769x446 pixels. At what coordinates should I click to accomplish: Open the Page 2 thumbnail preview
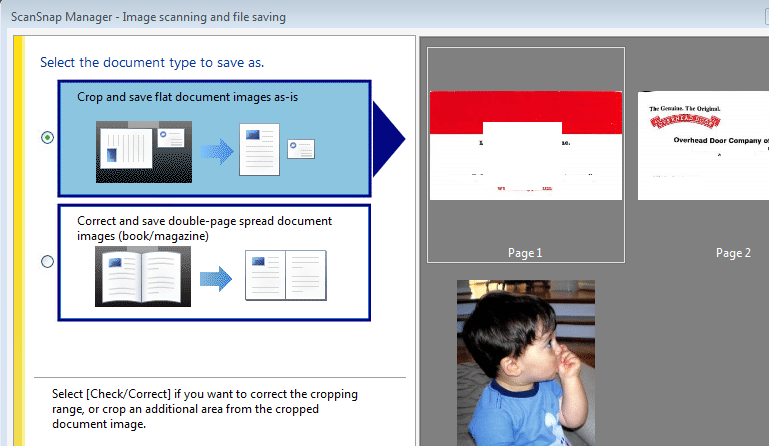pyautogui.click(x=703, y=145)
